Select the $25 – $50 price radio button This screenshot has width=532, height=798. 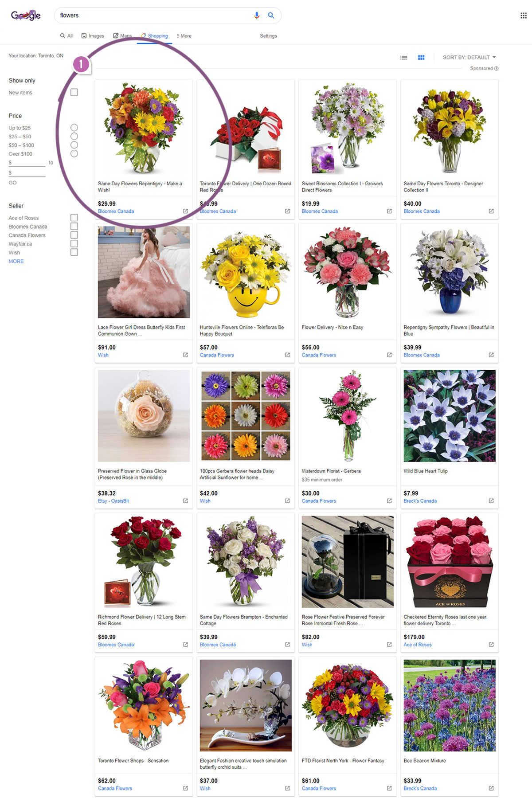pyautogui.click(x=74, y=137)
